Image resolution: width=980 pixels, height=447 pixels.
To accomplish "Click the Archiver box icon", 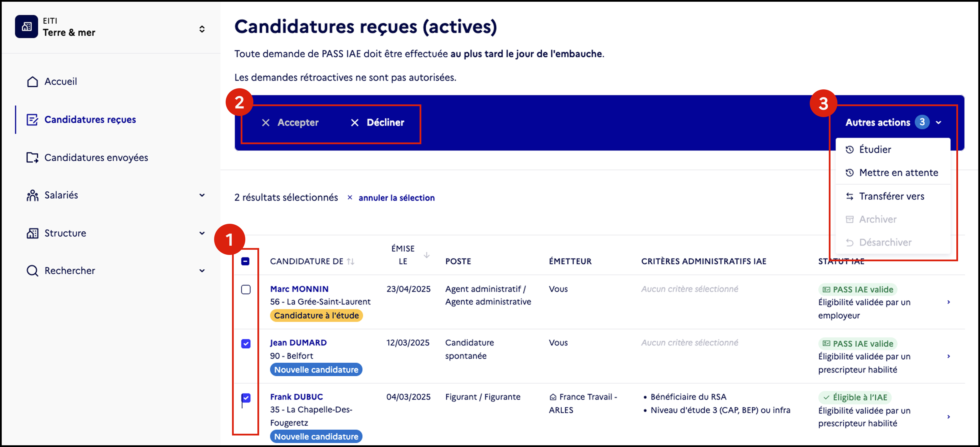I will [850, 219].
